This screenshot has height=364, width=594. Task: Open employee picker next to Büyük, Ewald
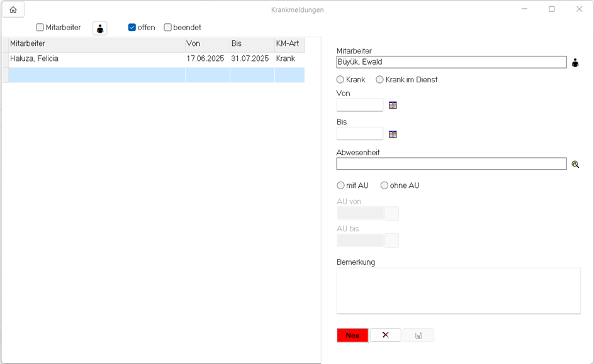pos(575,62)
